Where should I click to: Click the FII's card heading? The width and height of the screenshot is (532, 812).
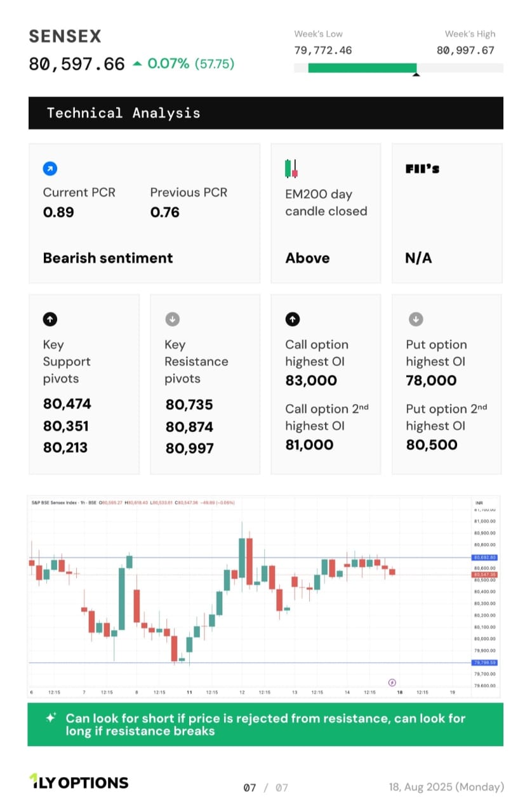point(422,169)
